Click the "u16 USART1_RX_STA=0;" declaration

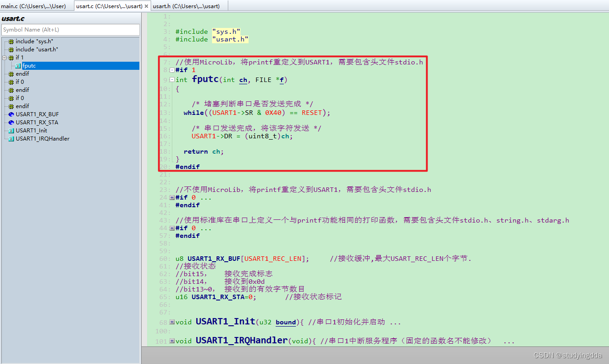pos(216,297)
